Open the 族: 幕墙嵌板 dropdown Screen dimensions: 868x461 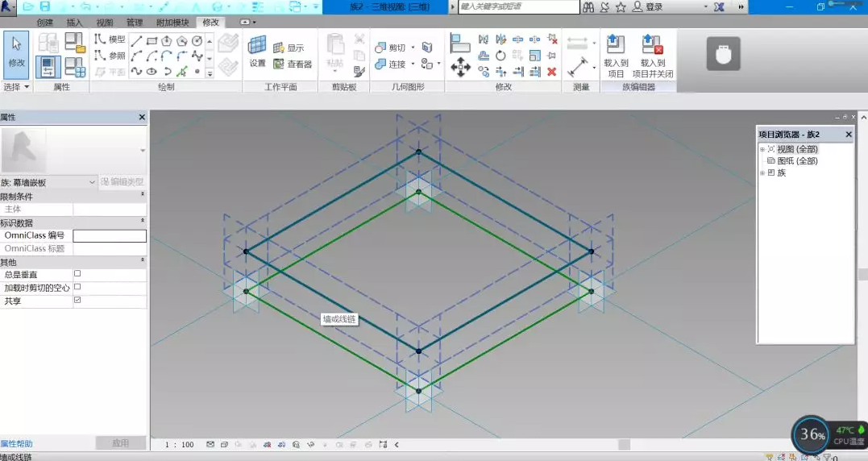[48, 183]
